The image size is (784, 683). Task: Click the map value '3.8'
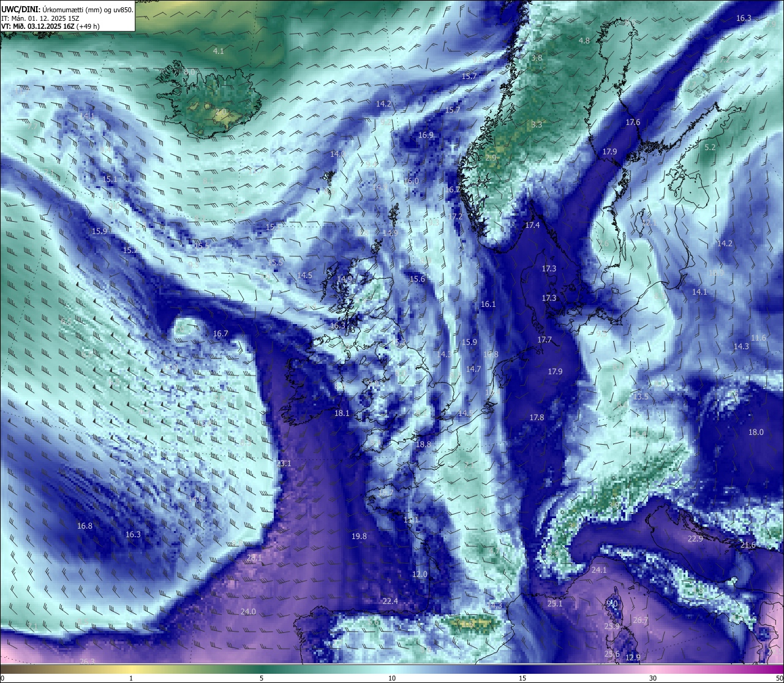pyautogui.click(x=537, y=58)
